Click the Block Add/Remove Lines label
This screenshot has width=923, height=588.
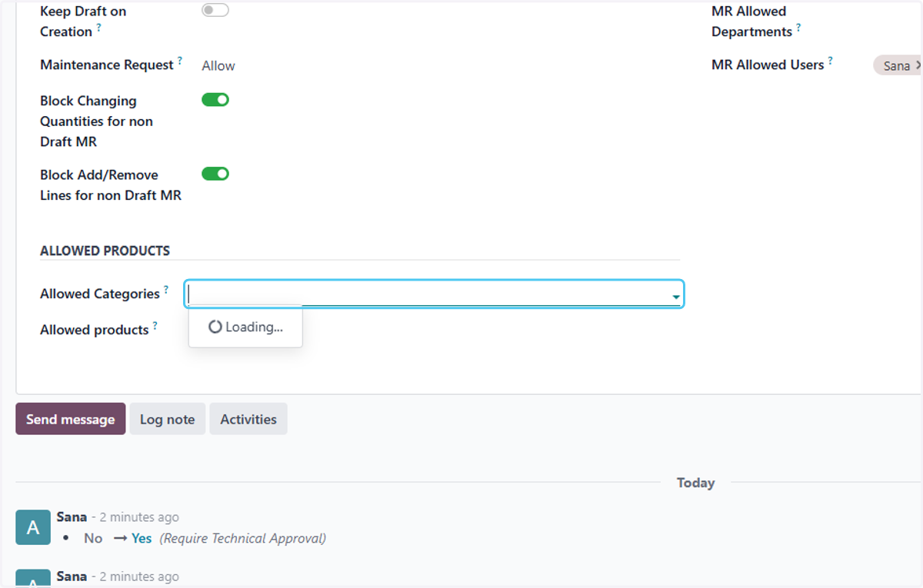pyautogui.click(x=111, y=185)
